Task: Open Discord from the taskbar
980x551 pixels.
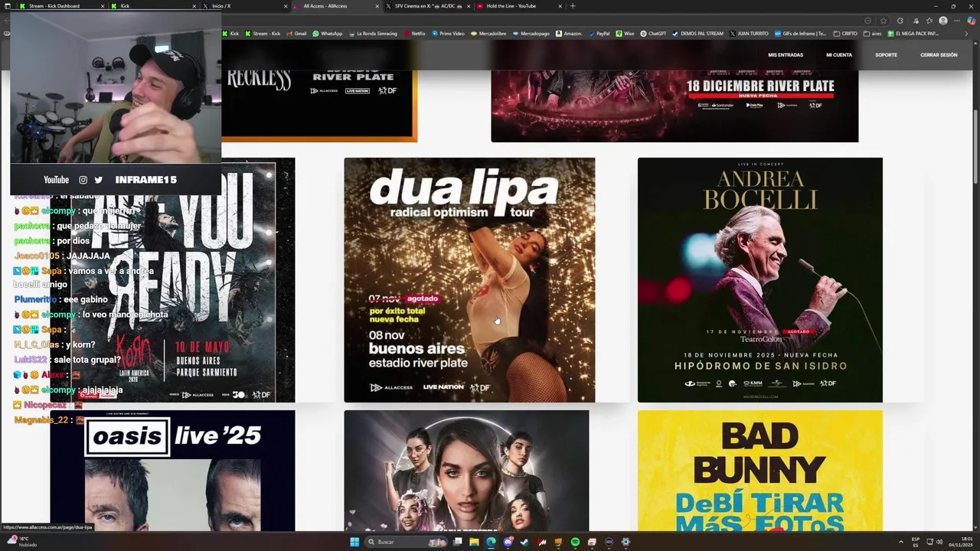Action: click(x=508, y=542)
